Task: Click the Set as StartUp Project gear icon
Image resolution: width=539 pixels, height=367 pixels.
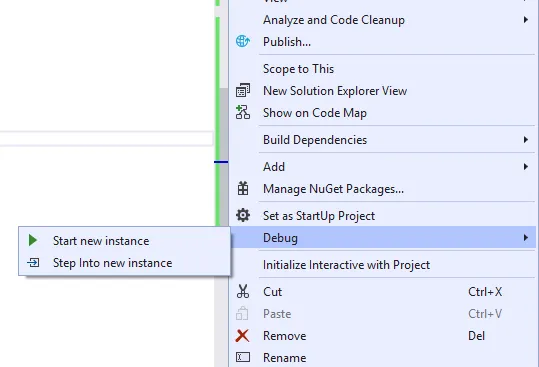Action: click(x=243, y=215)
